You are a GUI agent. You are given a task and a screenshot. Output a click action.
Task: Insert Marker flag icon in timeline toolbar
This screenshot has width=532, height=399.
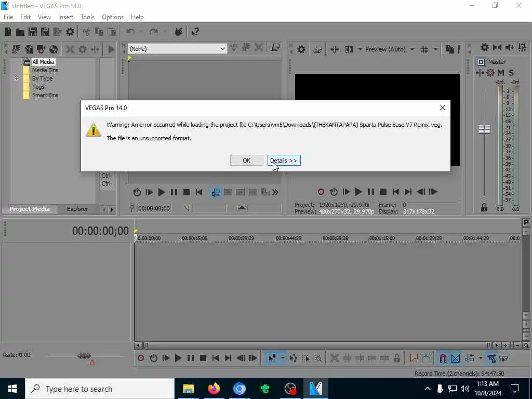(414, 358)
